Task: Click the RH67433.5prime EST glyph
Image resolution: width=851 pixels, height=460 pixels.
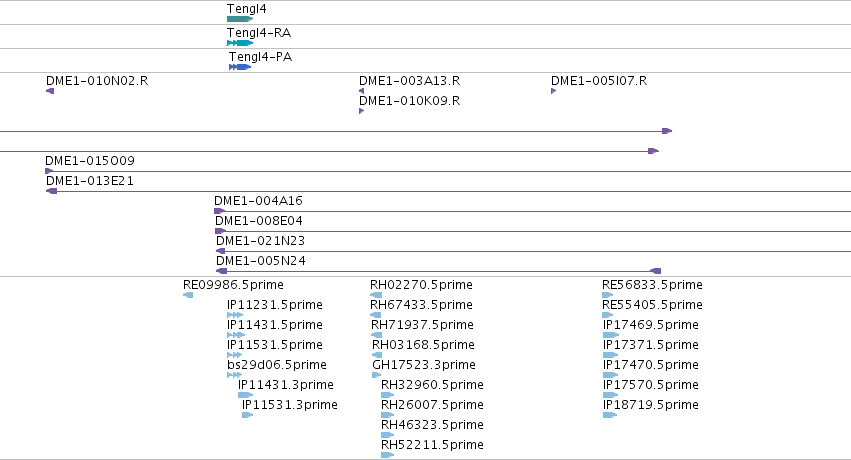Action: [x=376, y=315]
